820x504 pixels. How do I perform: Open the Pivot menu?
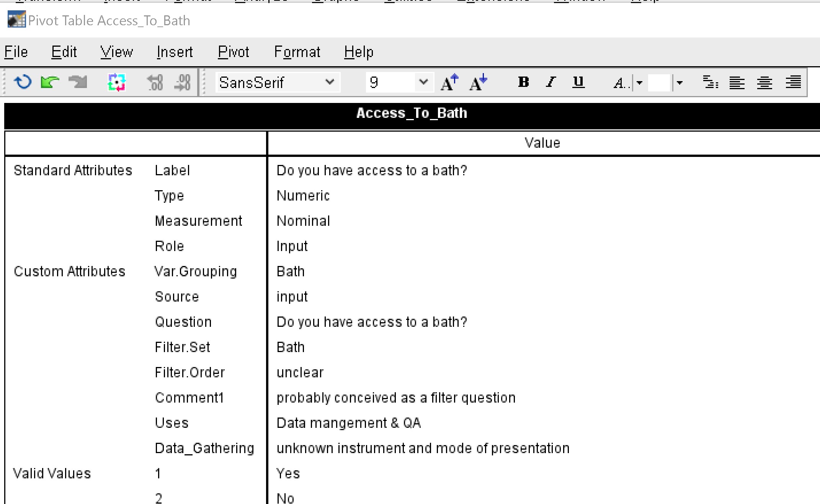(x=233, y=52)
